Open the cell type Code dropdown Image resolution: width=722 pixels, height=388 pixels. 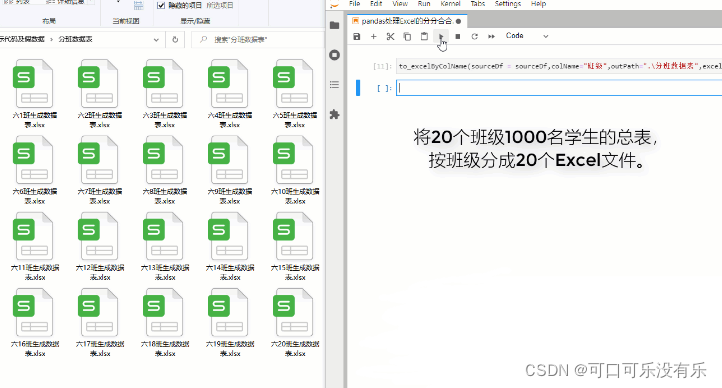point(527,36)
